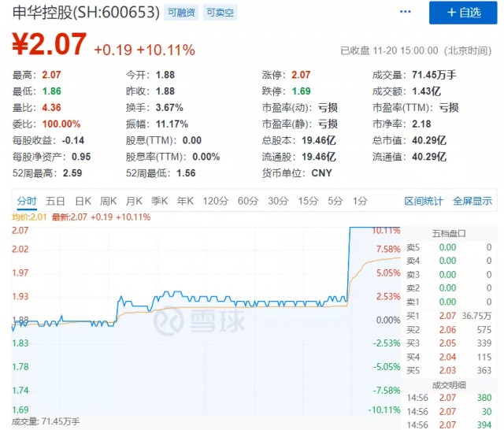The image size is (504, 430).
Task: Open the 日K chart tab
Action: [83, 201]
